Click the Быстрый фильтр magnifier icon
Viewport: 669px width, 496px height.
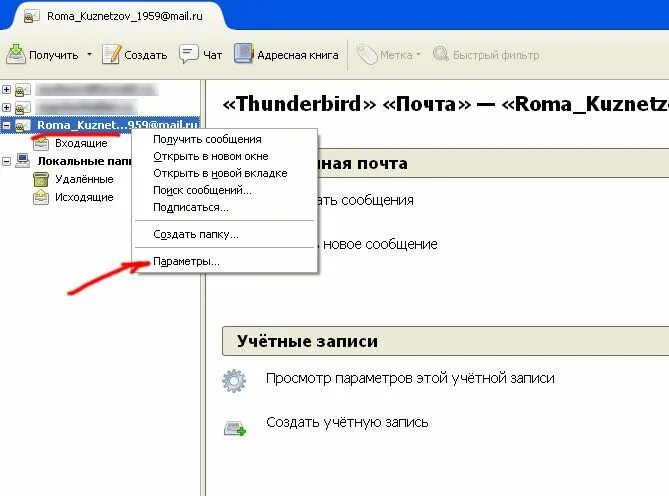point(441,54)
